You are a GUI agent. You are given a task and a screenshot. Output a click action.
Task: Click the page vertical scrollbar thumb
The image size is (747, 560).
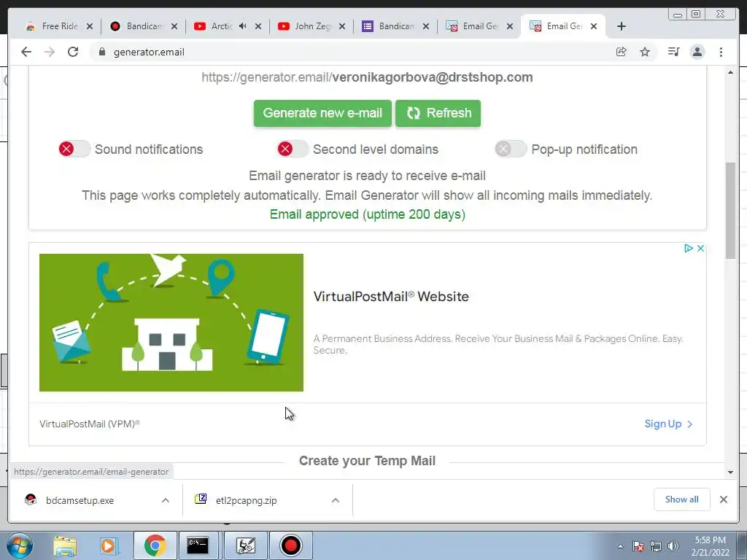[x=730, y=211]
